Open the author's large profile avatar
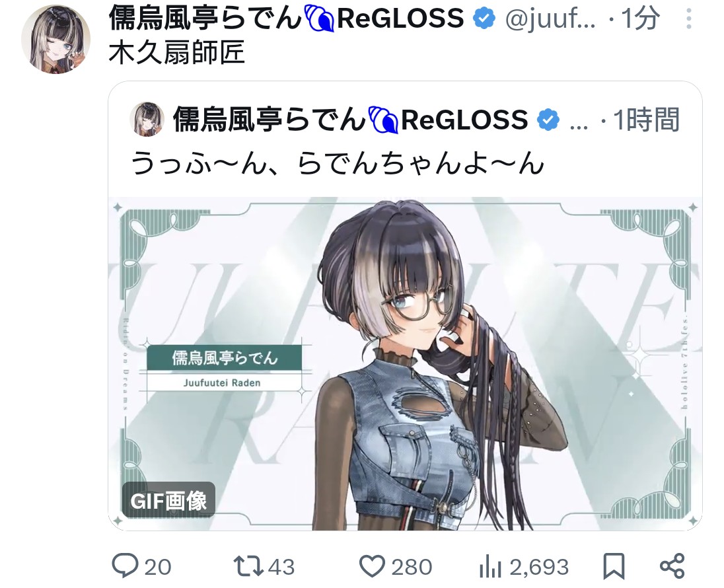The image size is (724, 588). [x=56, y=39]
